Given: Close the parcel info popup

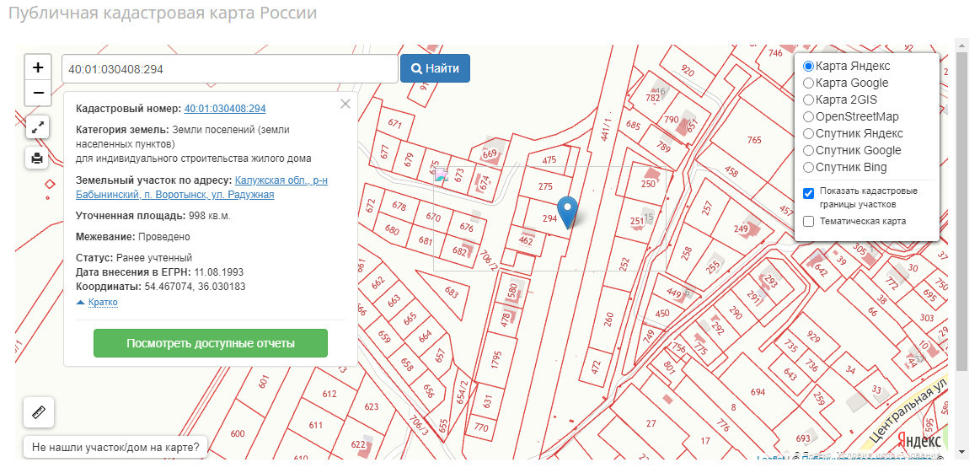Looking at the screenshot, I should point(345,104).
